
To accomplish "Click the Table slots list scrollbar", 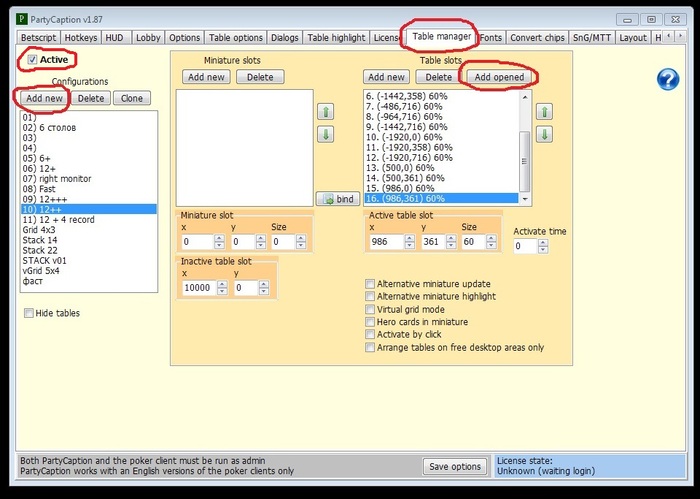I will pyautogui.click(x=525, y=147).
